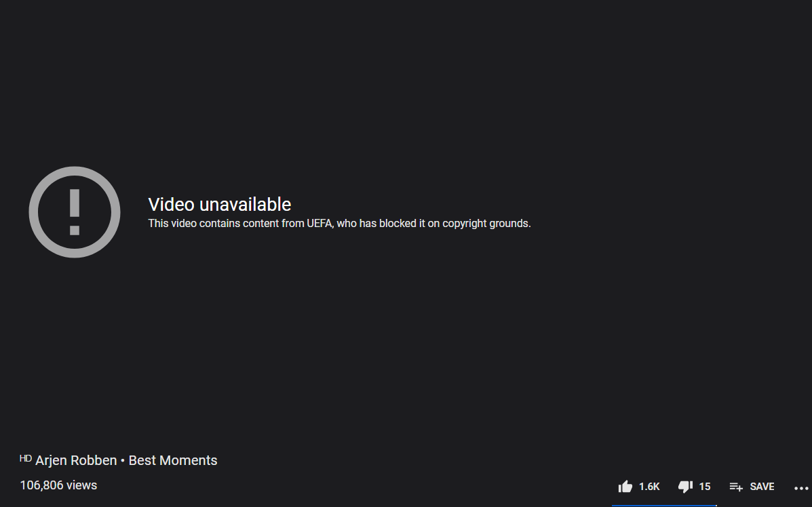This screenshot has height=507, width=812.
Task: Click the 15 dislikes count
Action: click(705, 487)
